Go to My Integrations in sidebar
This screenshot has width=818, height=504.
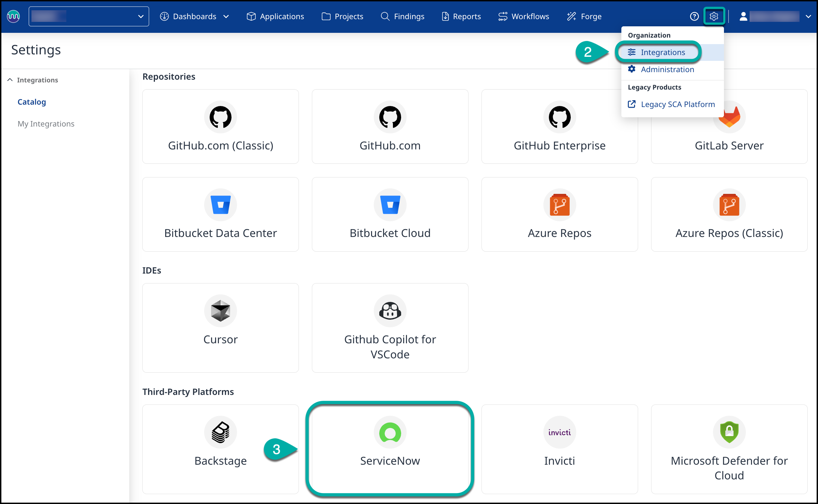[46, 124]
